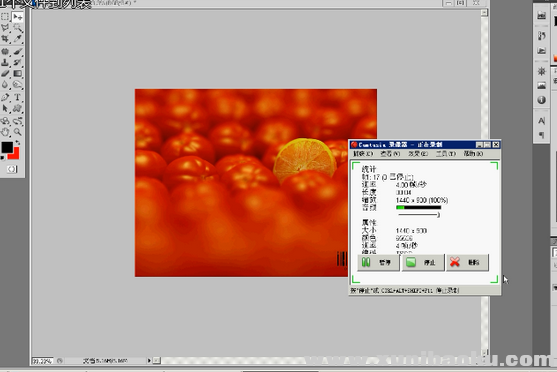Screen dimensions: 557x372
Task: Choose the Crop tool
Action: tap(5, 39)
